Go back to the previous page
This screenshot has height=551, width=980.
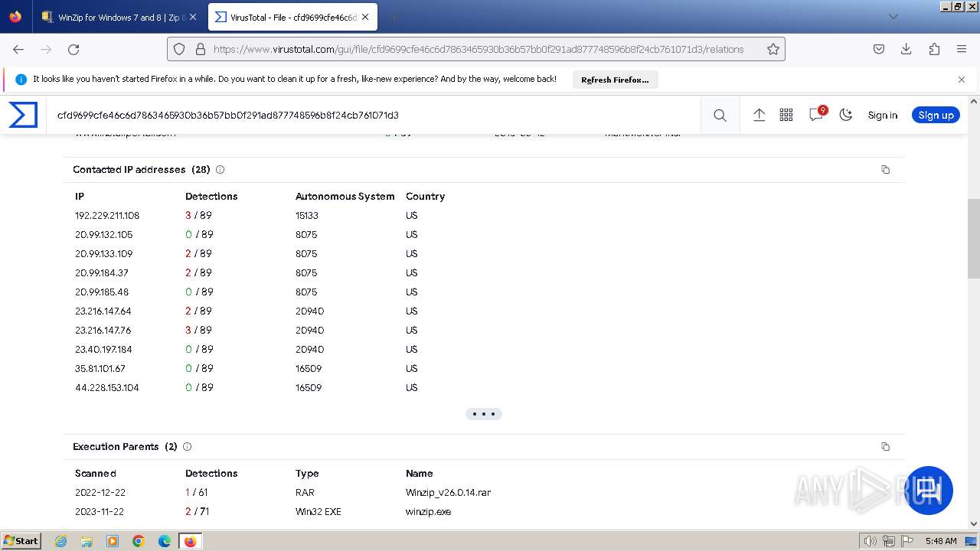click(18, 49)
